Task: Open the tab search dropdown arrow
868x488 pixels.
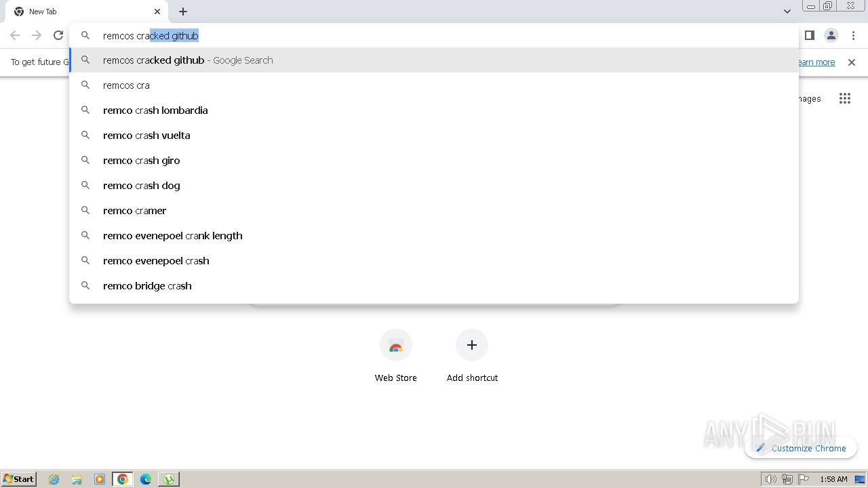Action: pyautogui.click(x=787, y=12)
